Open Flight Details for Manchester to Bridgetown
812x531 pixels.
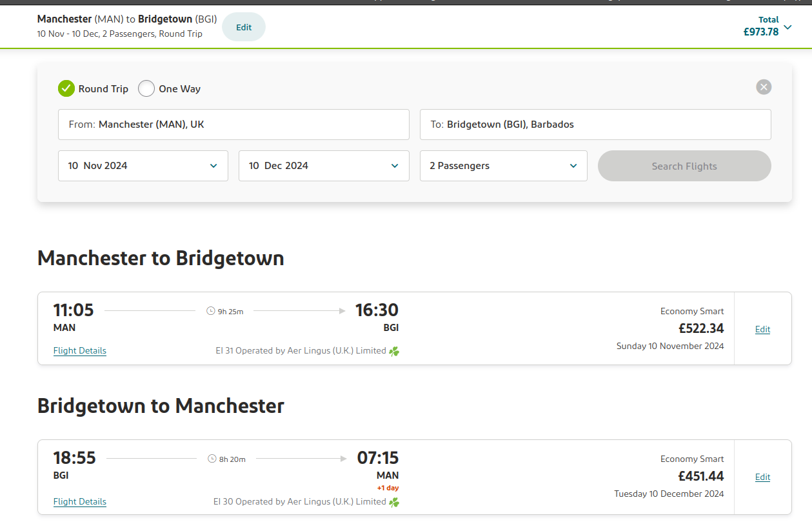80,351
